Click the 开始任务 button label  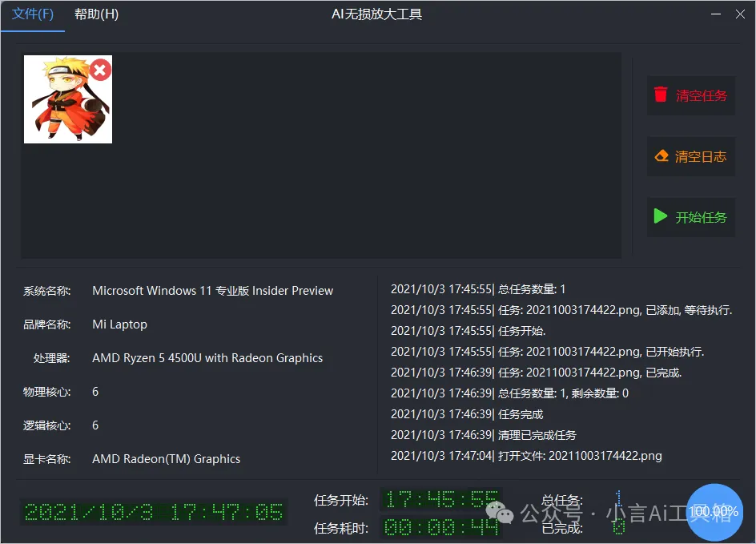[x=701, y=217]
